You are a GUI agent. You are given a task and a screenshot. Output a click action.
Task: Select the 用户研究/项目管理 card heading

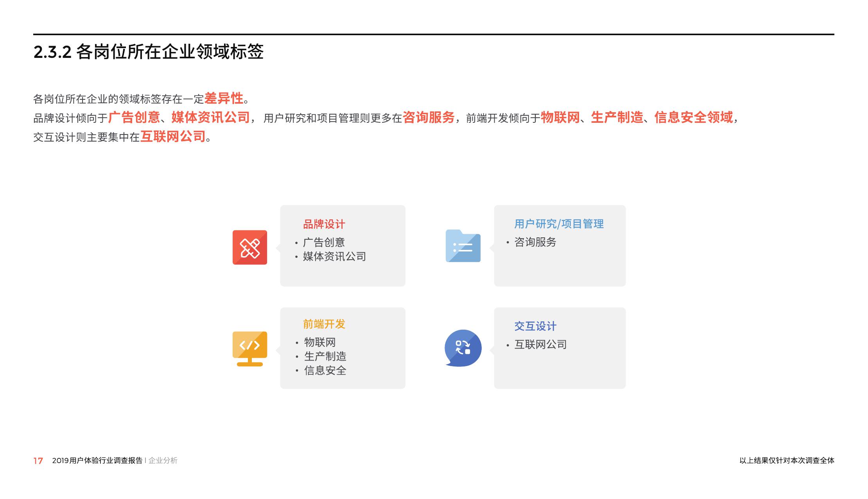559,224
